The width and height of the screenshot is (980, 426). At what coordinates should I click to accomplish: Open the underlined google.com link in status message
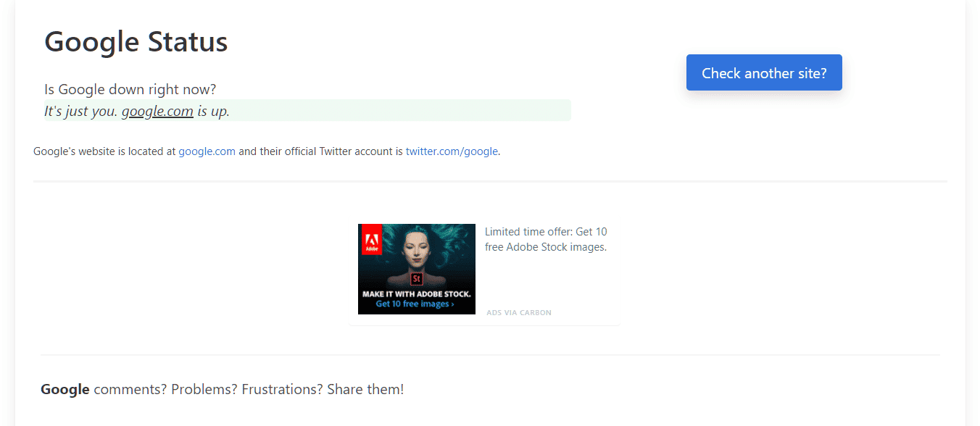pyautogui.click(x=157, y=112)
